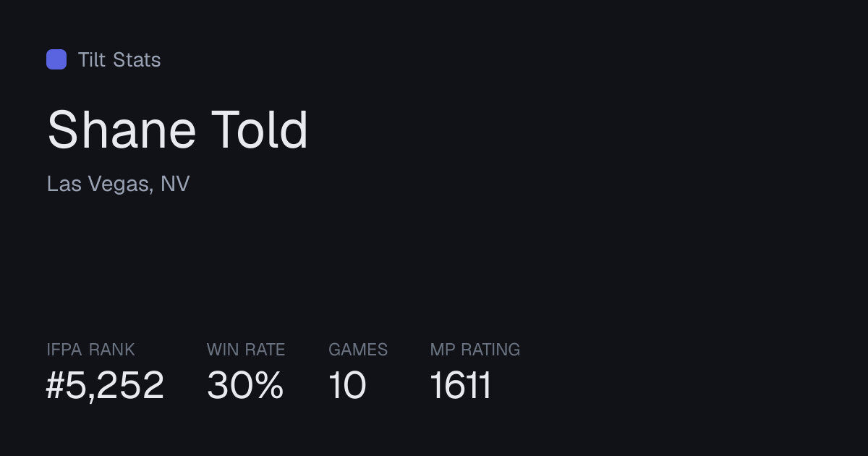Click the surname Told in heading
Screen dimensions: 868x456
click(260, 130)
